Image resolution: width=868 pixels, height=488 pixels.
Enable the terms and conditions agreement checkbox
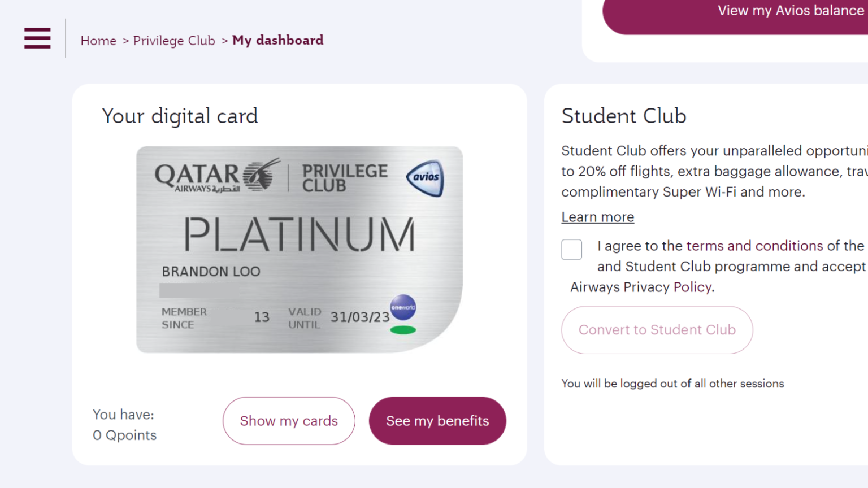tap(571, 249)
